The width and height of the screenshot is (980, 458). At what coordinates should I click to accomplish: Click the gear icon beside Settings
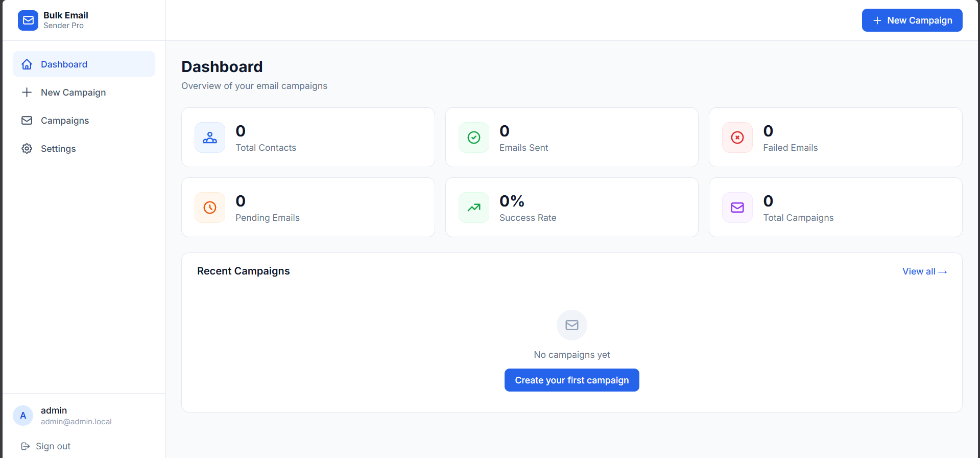(x=27, y=149)
